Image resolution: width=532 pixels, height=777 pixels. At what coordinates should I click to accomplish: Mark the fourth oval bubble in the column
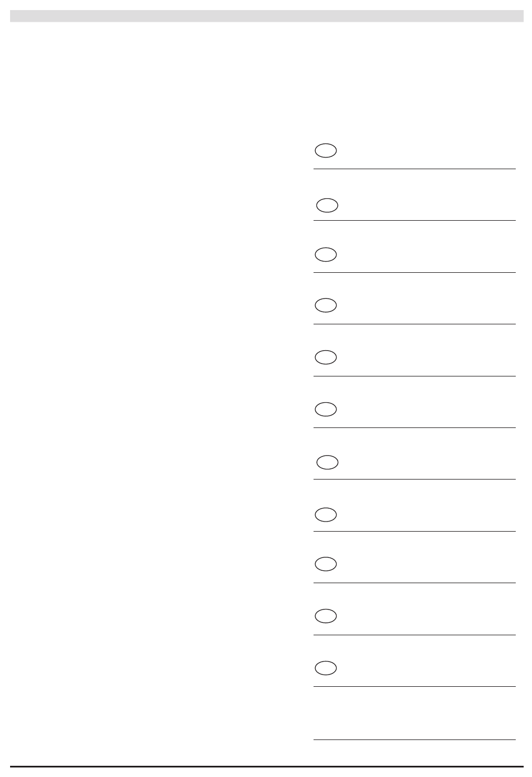click(x=325, y=305)
